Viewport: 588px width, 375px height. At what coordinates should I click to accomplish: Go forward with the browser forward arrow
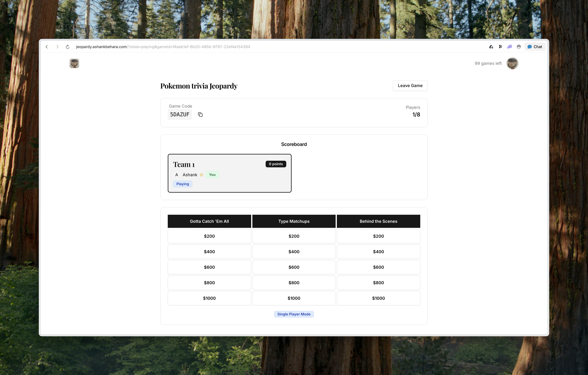[57, 47]
